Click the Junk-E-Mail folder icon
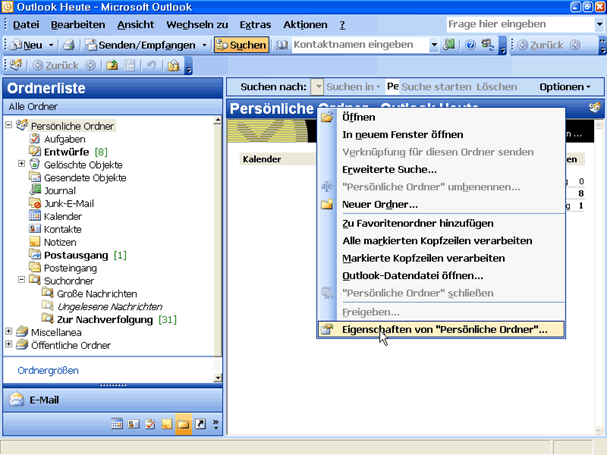 pos(35,203)
